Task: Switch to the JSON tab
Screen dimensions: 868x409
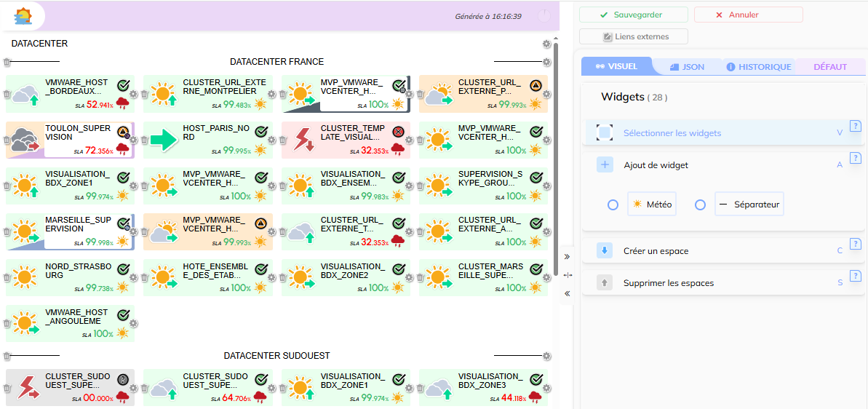Action: click(x=686, y=67)
